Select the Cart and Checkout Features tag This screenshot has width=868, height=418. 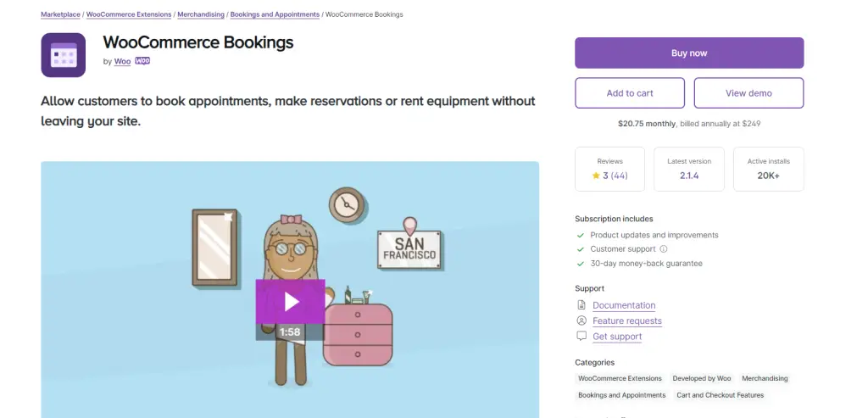pyautogui.click(x=720, y=395)
